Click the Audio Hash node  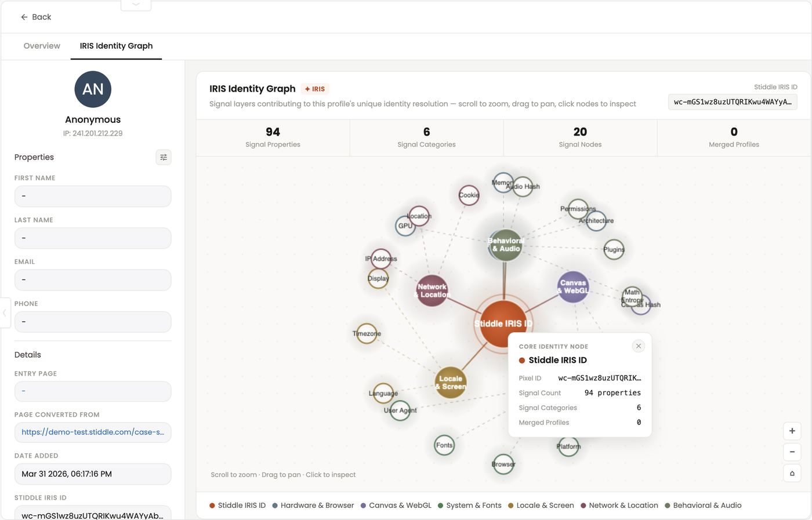(523, 187)
